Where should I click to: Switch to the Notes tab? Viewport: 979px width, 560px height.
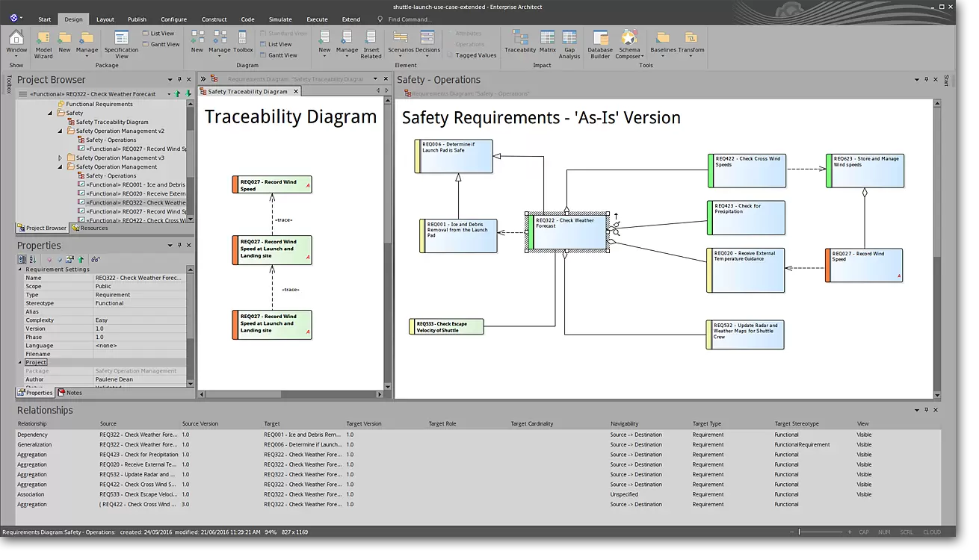click(x=70, y=393)
